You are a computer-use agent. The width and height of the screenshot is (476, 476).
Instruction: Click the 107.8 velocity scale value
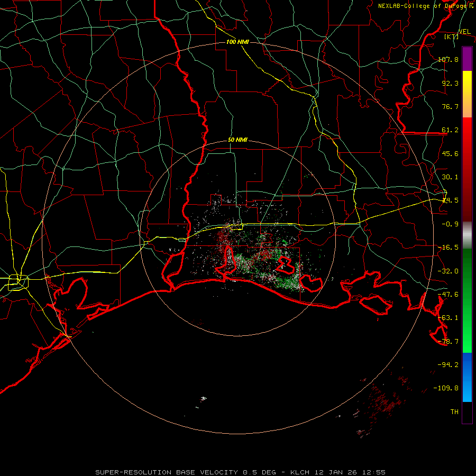pyautogui.click(x=448, y=59)
